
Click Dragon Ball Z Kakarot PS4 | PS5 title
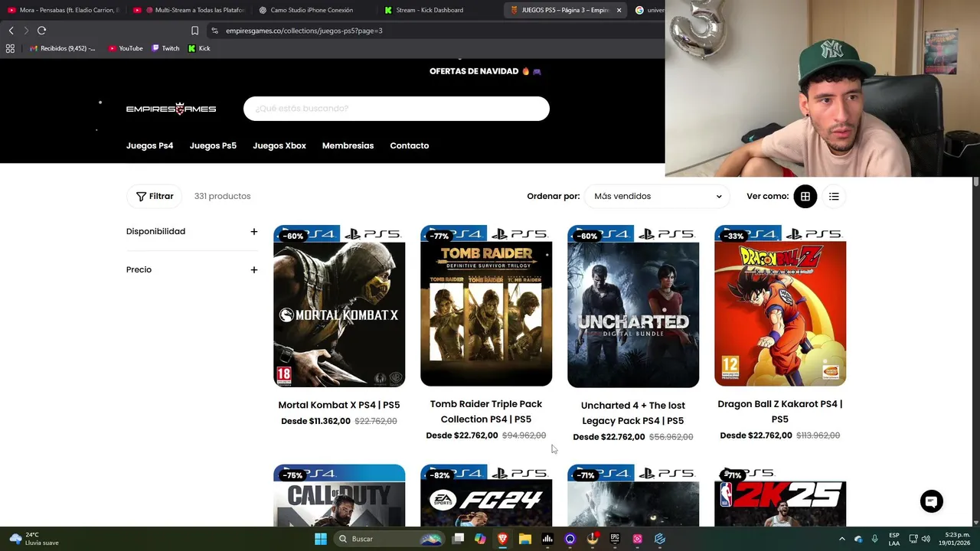click(780, 412)
